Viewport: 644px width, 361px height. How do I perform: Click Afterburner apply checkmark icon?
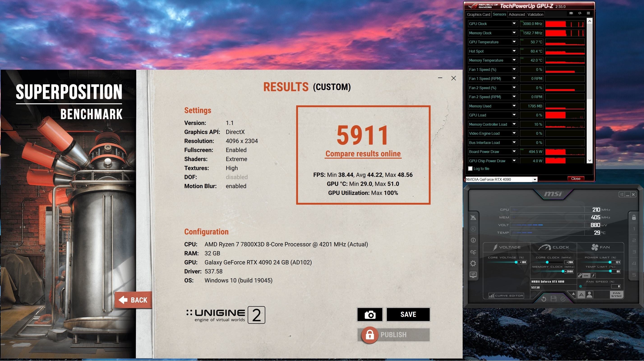(x=563, y=299)
